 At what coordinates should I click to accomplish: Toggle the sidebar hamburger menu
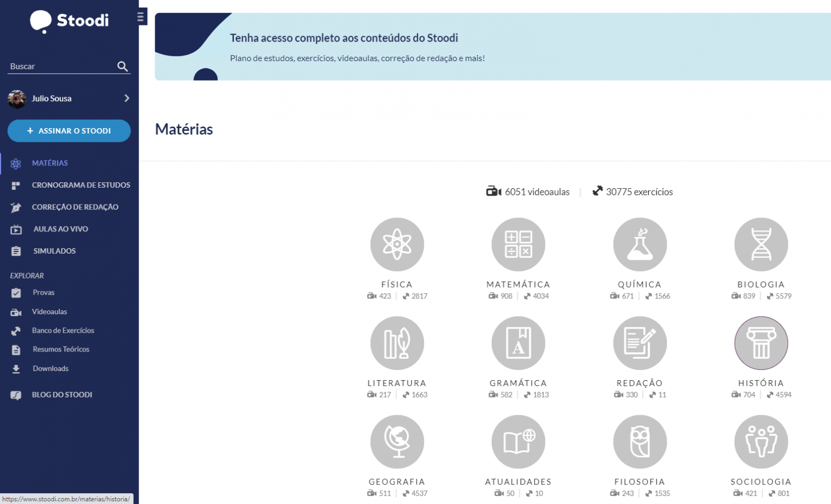pos(141,16)
